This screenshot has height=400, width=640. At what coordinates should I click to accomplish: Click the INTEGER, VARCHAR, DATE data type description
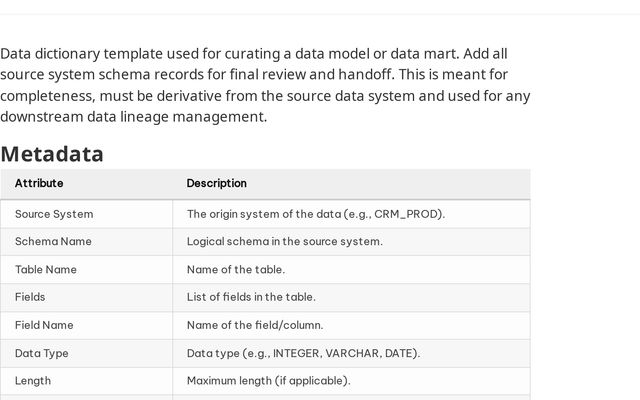[x=303, y=353]
